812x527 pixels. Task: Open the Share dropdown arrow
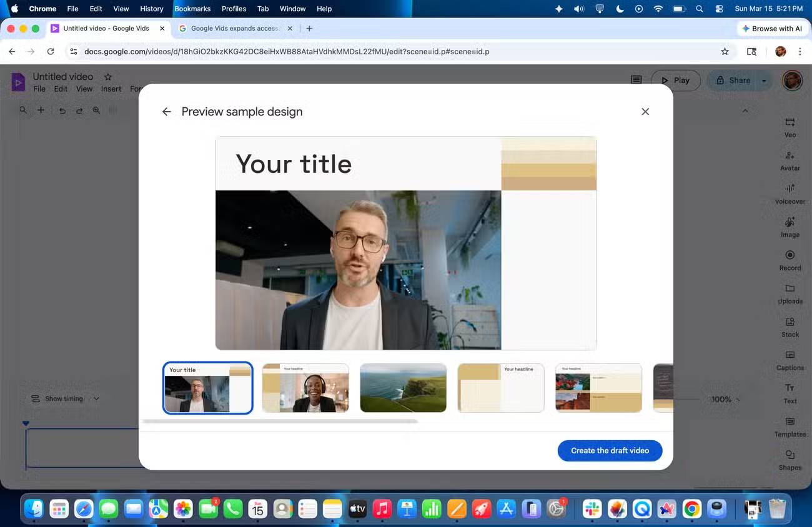click(763, 80)
